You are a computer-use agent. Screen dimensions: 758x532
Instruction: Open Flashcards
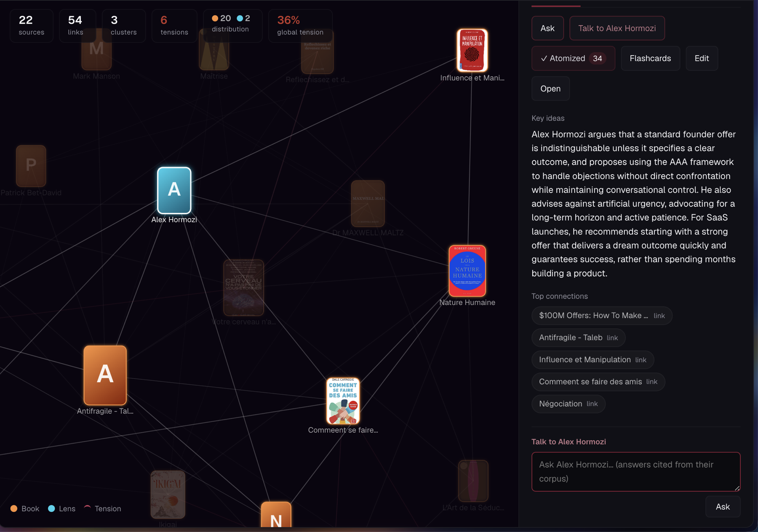point(650,58)
